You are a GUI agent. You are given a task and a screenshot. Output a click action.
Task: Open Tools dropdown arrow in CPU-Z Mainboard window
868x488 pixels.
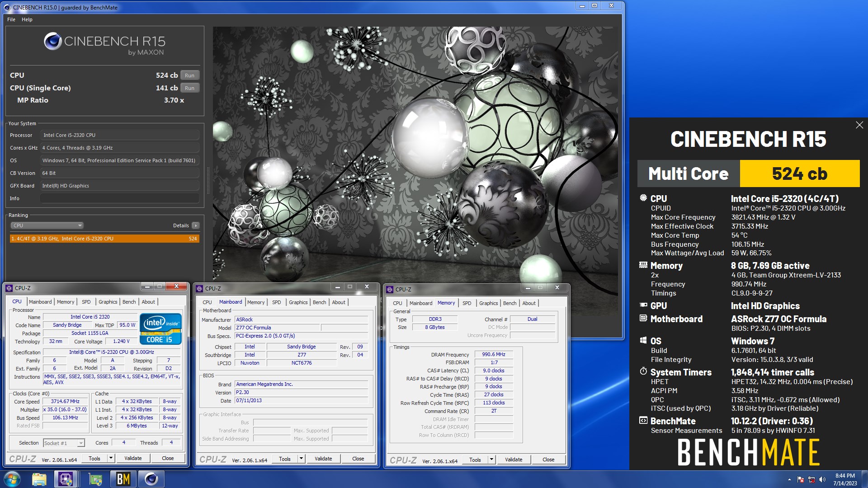tap(301, 459)
